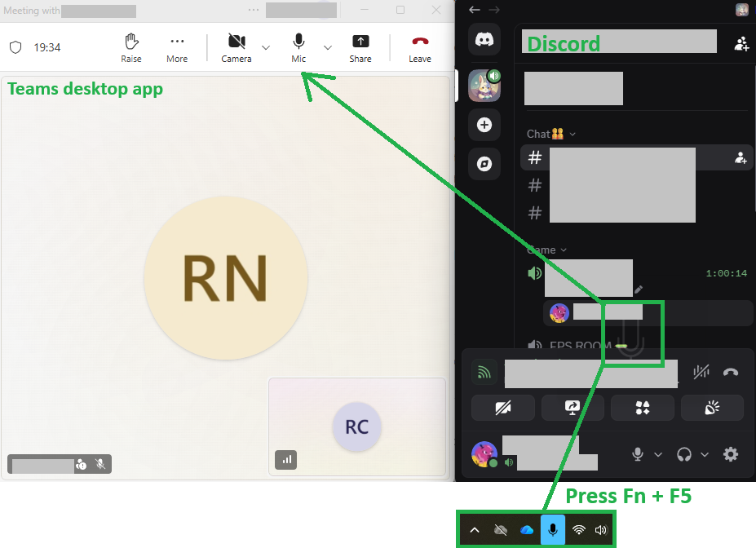Open voice connection signal details
756x548 pixels.
tap(484, 372)
